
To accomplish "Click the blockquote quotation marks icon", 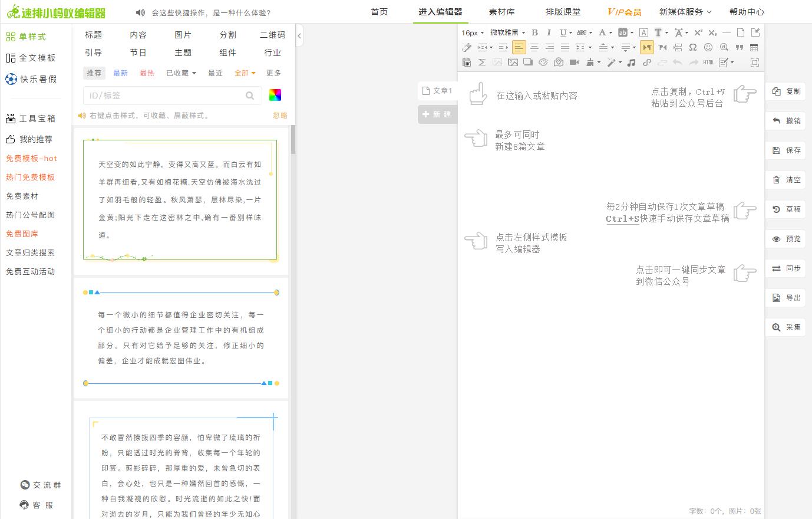I will coord(739,47).
